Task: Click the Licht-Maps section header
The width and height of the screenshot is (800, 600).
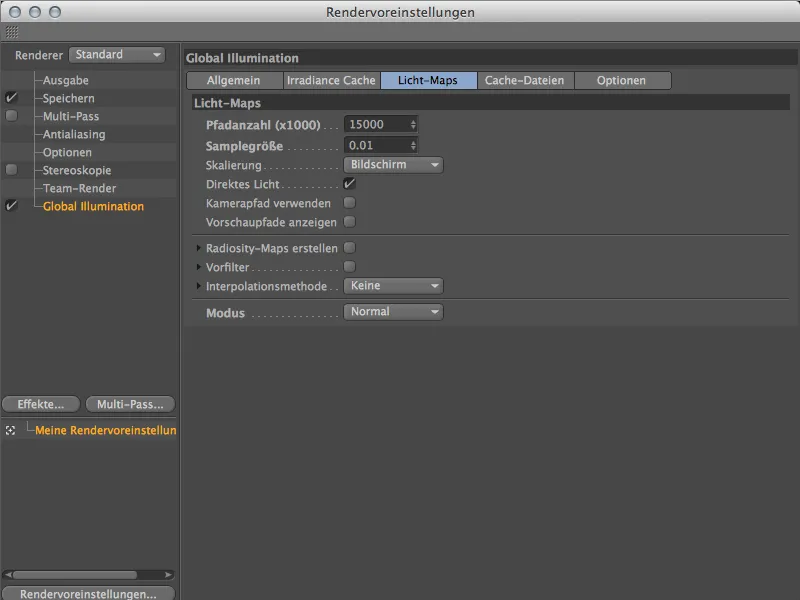Action: coord(491,103)
